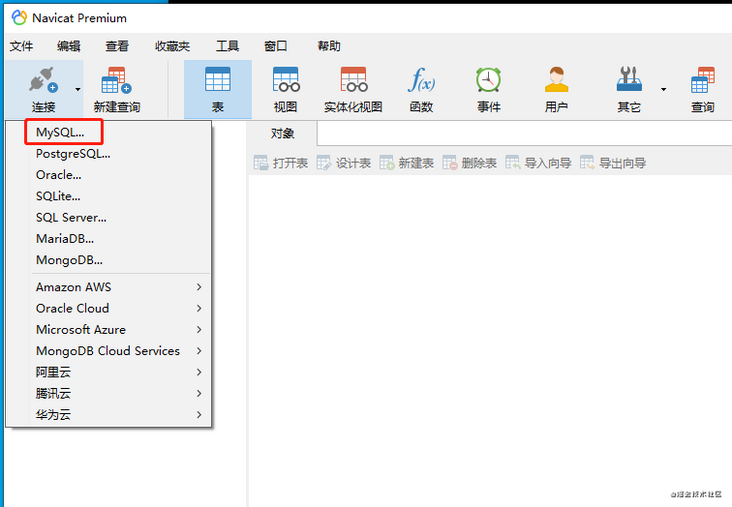Click the Tencent Cloud (腾讯云) label
The width and height of the screenshot is (732, 507).
point(53,394)
